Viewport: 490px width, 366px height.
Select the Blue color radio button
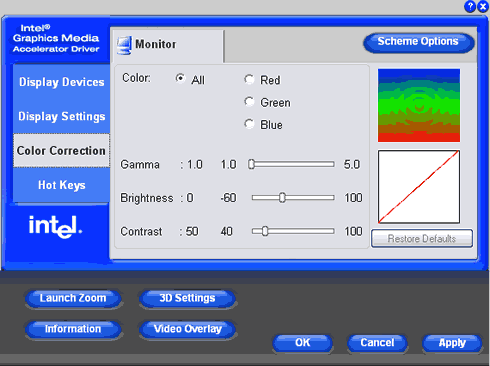(249, 124)
